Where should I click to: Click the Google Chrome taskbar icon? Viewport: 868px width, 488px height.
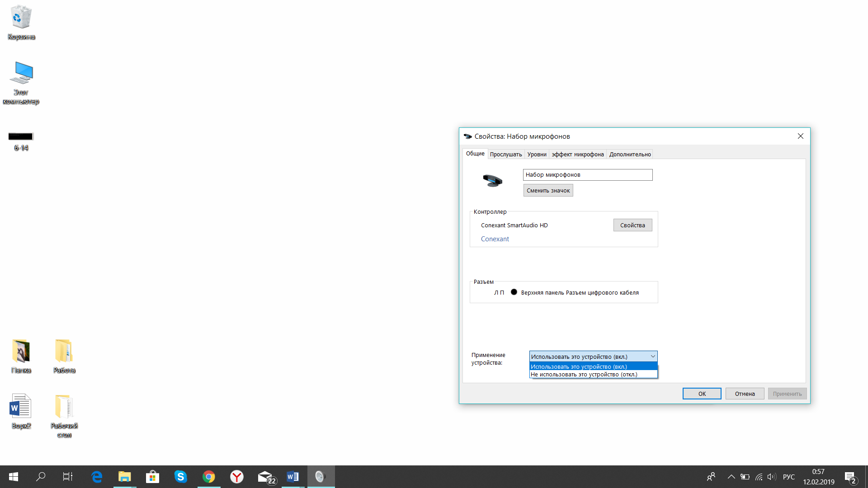(209, 476)
